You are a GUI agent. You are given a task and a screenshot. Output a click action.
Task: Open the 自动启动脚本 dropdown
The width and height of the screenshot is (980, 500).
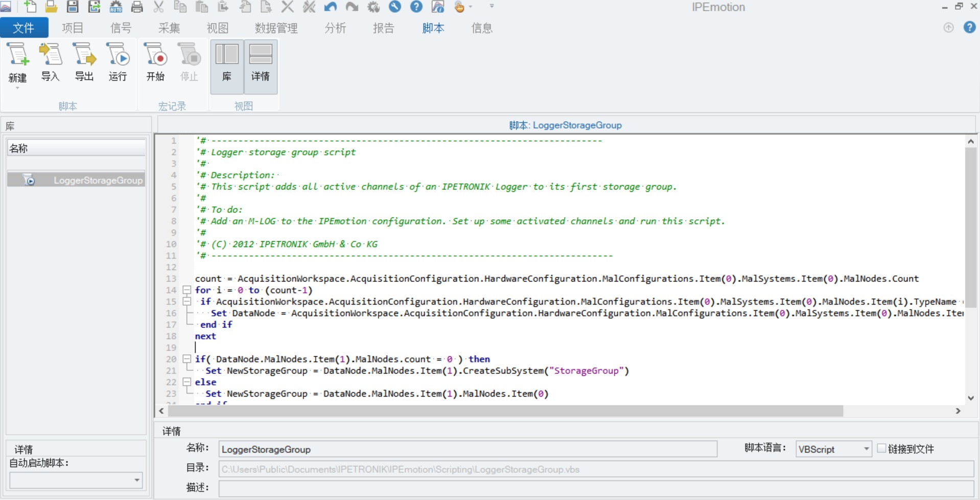(x=136, y=480)
